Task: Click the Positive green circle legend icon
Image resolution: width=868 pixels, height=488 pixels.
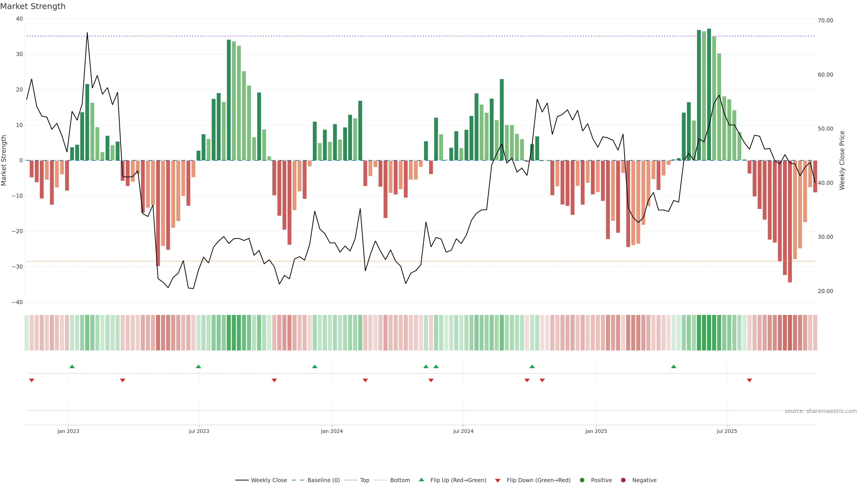Action: click(x=582, y=480)
